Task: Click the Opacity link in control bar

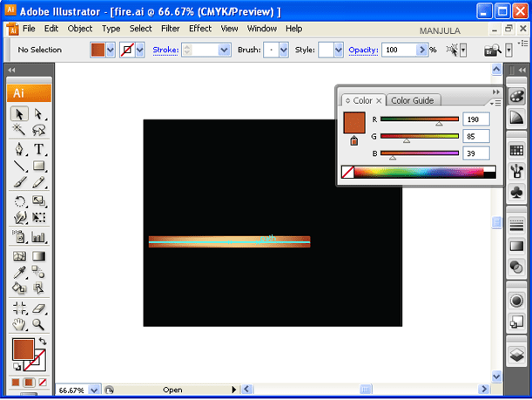Action: (363, 50)
